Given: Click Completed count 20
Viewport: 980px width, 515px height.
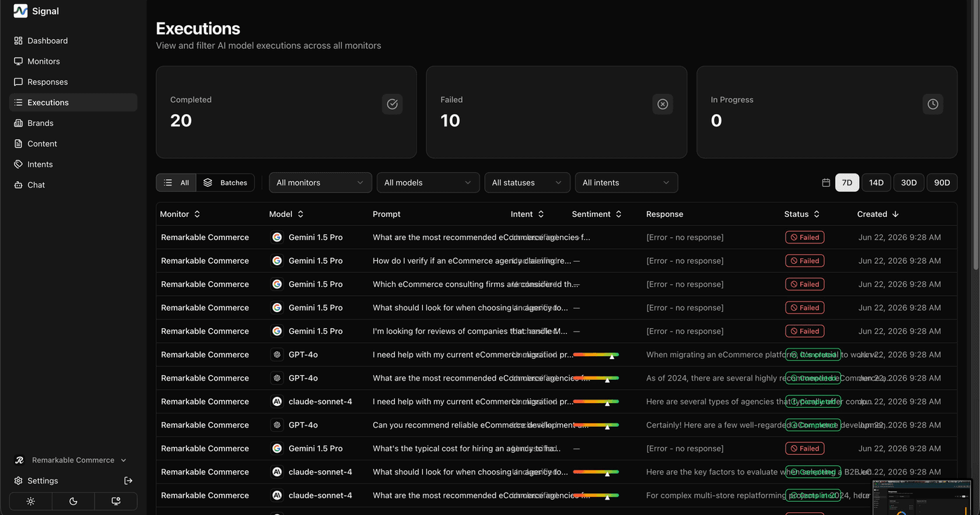Looking at the screenshot, I should (181, 120).
